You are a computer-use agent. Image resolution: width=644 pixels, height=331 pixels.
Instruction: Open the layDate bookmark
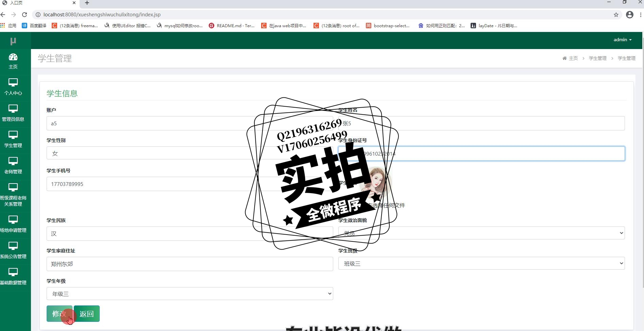coord(494,26)
